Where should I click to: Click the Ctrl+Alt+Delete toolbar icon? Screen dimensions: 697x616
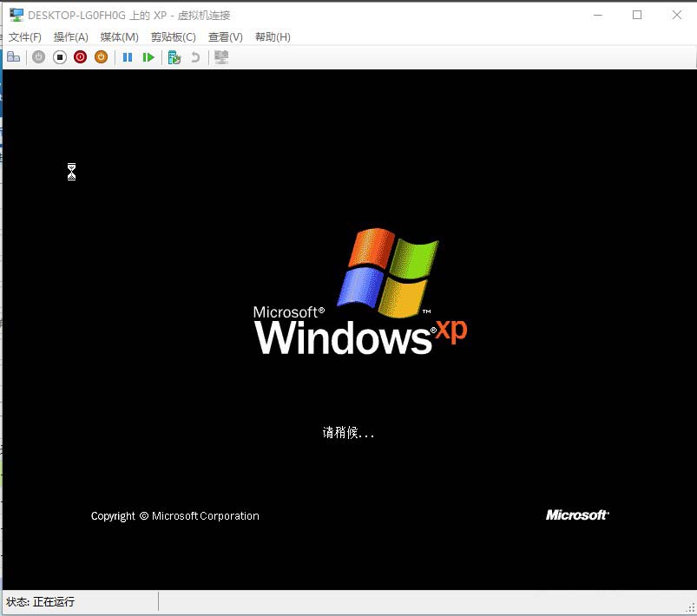point(13,57)
